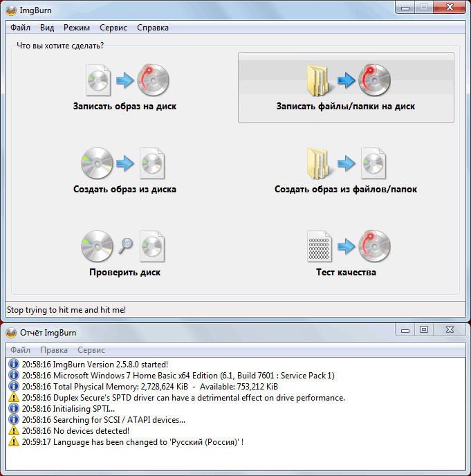Click the disc image file icon under 'Записать образ на диск'
Image resolution: width=471 pixels, height=476 pixels.
coord(98,80)
